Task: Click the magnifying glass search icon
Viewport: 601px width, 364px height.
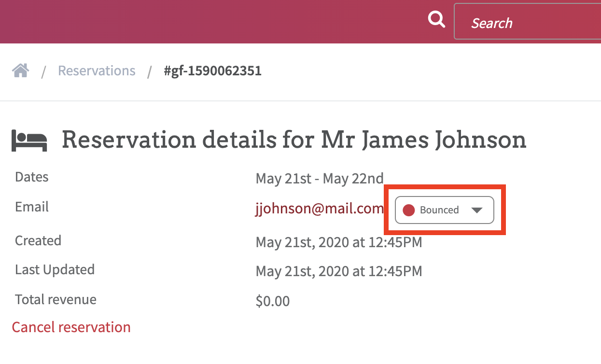Action: click(436, 20)
